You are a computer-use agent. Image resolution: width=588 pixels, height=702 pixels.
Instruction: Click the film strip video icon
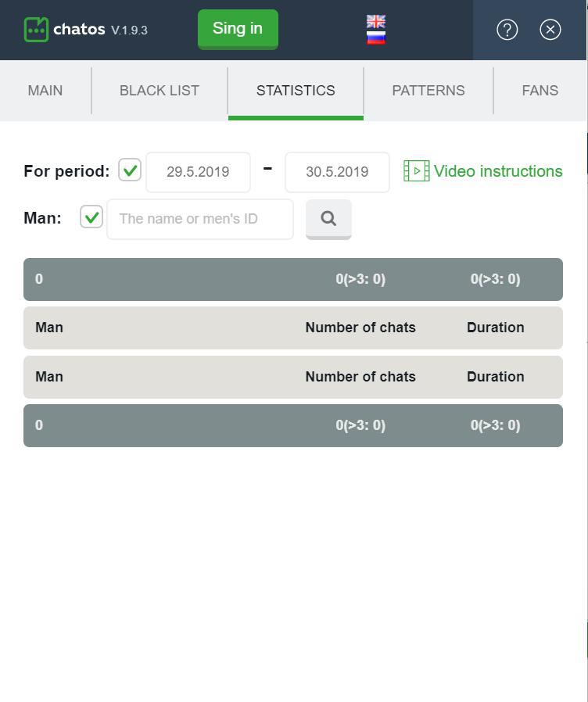tap(417, 171)
